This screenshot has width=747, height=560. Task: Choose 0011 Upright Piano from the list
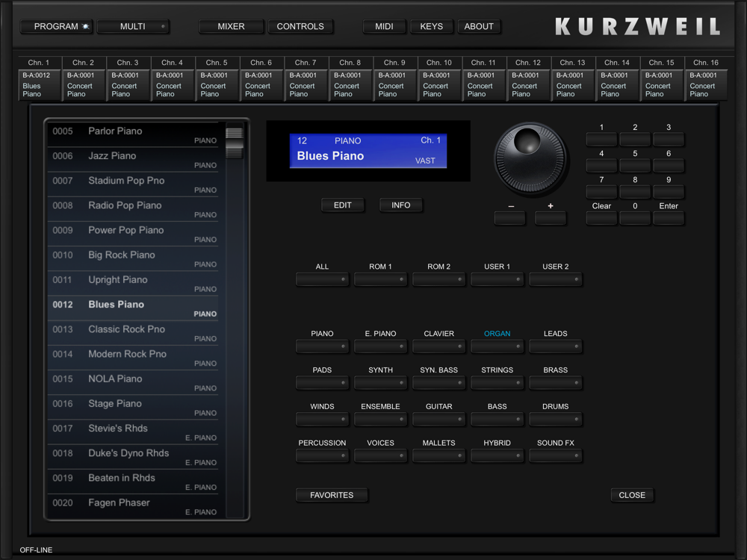[133, 283]
